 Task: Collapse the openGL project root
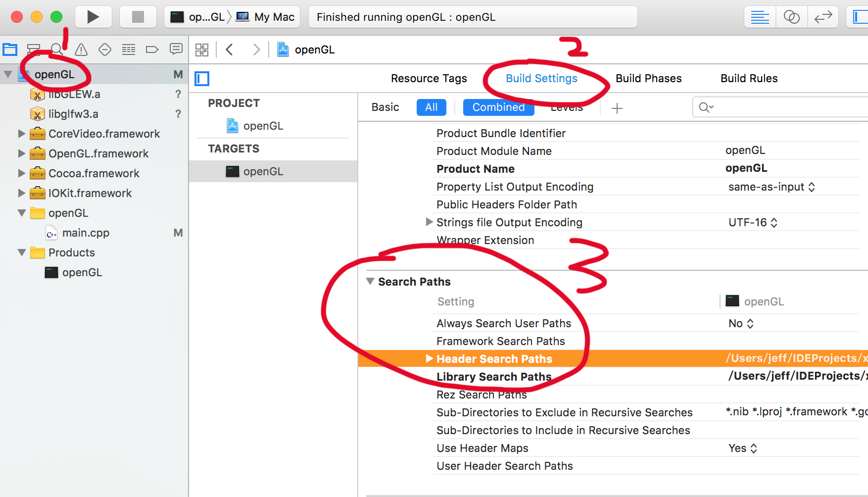8,74
